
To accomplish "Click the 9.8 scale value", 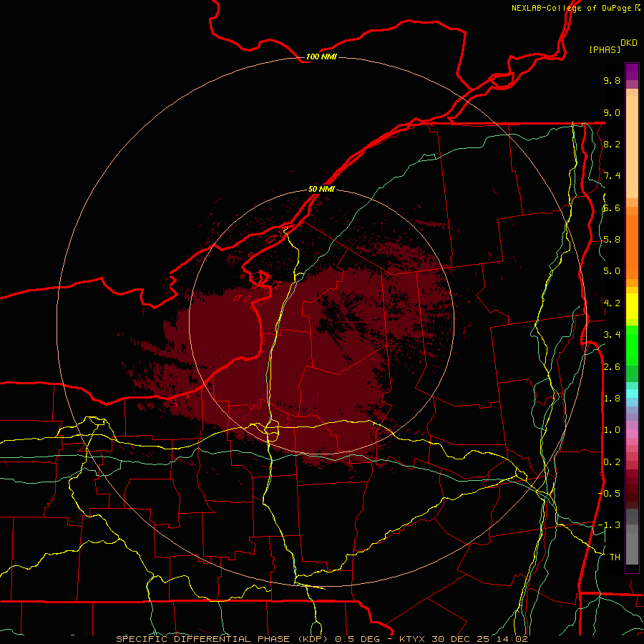I will pyautogui.click(x=612, y=80).
